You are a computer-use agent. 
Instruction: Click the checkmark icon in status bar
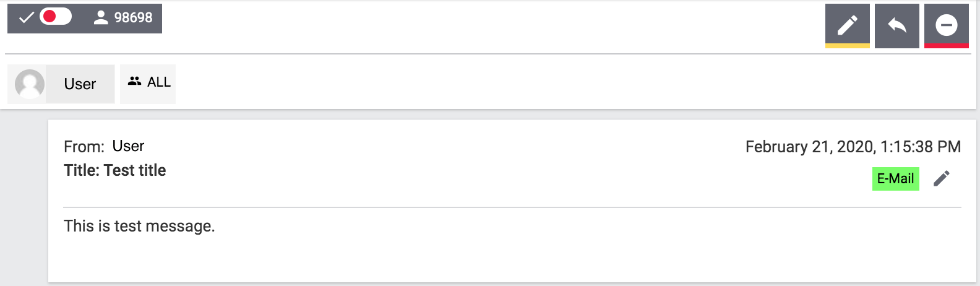(26, 18)
